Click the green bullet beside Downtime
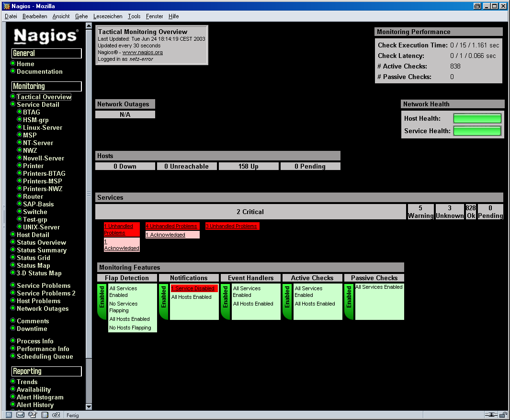 [13, 328]
